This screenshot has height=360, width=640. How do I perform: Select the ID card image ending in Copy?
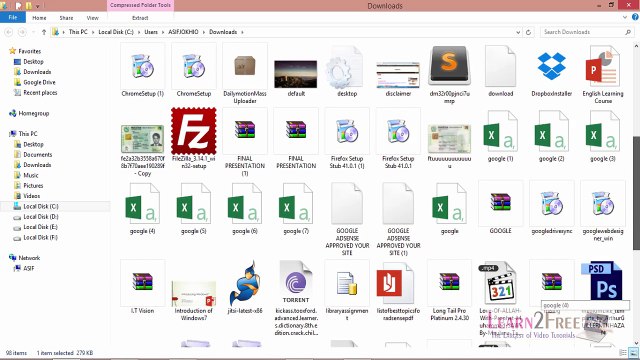(142, 139)
